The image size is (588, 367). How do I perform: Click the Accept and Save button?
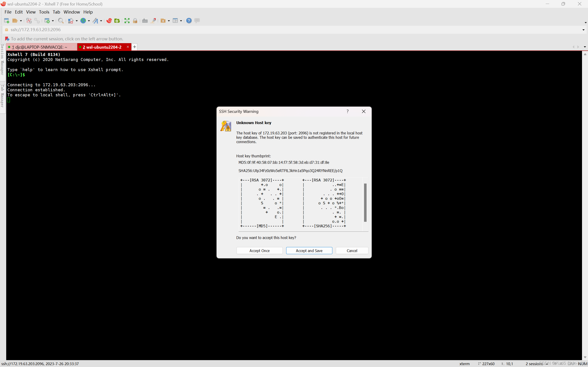click(309, 250)
